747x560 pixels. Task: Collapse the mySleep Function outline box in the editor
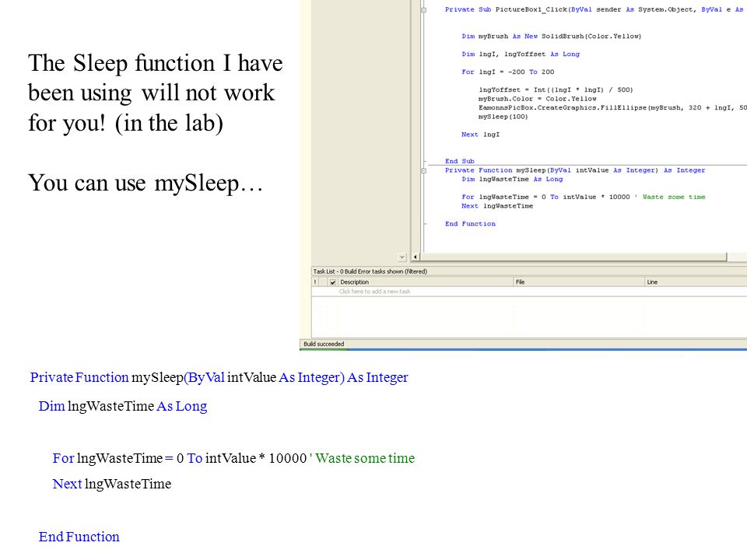coord(423,170)
